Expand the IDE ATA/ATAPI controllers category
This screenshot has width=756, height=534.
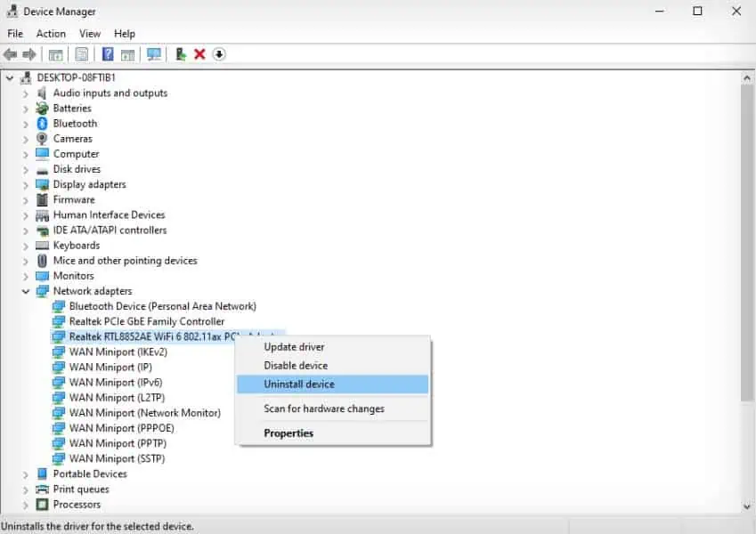tap(26, 231)
